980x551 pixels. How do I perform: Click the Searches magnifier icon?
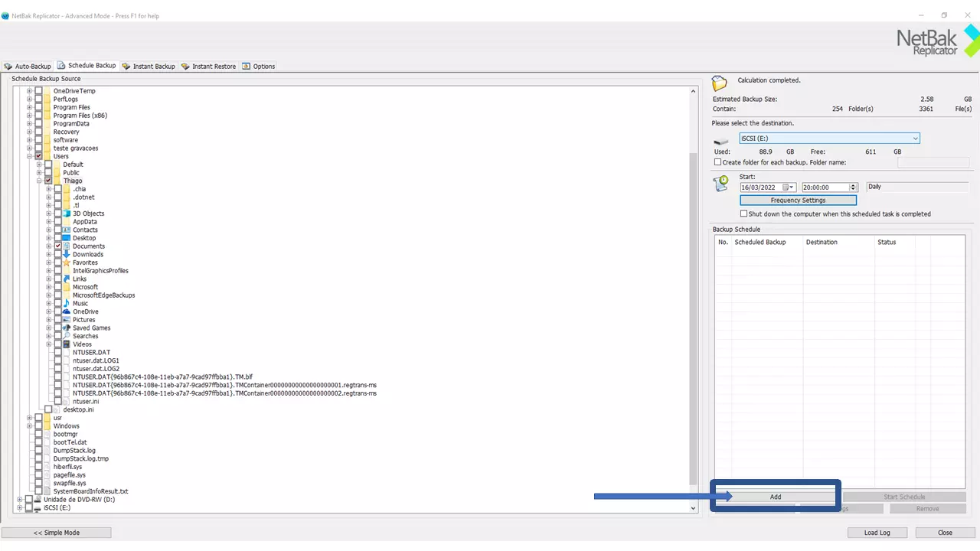67,336
